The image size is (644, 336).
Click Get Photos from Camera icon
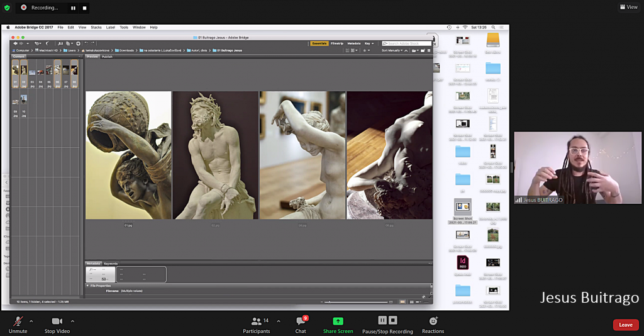coord(60,43)
